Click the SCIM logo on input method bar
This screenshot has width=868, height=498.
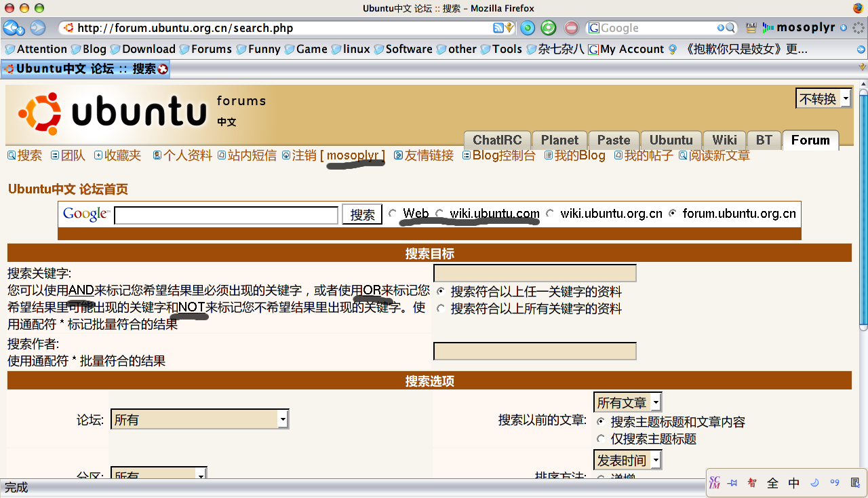[x=714, y=482]
